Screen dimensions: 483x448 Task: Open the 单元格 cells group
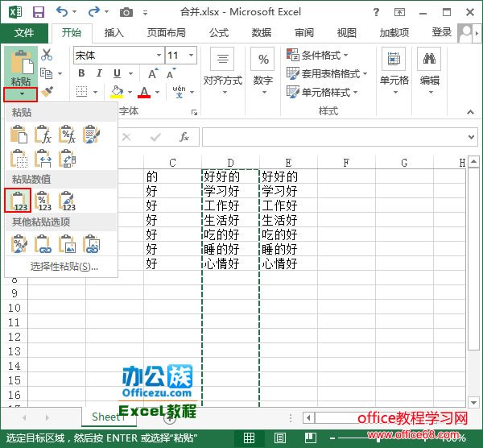click(x=394, y=72)
